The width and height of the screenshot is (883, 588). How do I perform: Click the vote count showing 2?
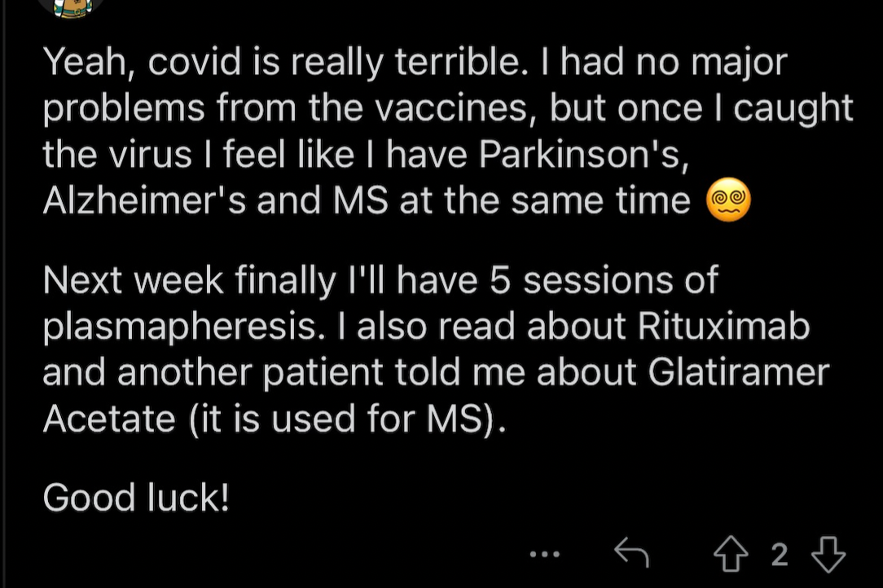click(x=780, y=555)
